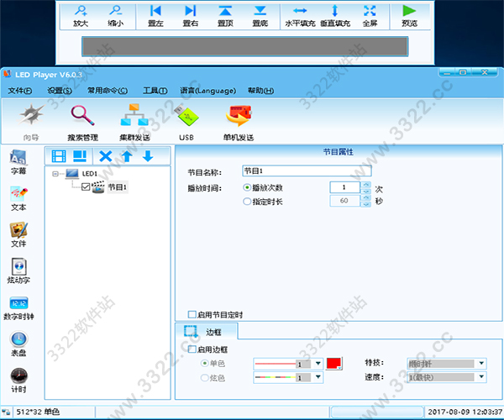Click the 放大 zoom in icon
Screen dimensions: 504x420
click(81, 16)
